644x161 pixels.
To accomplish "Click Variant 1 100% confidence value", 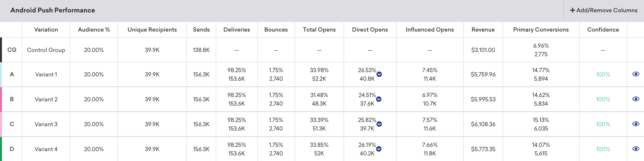I will click(x=603, y=74).
